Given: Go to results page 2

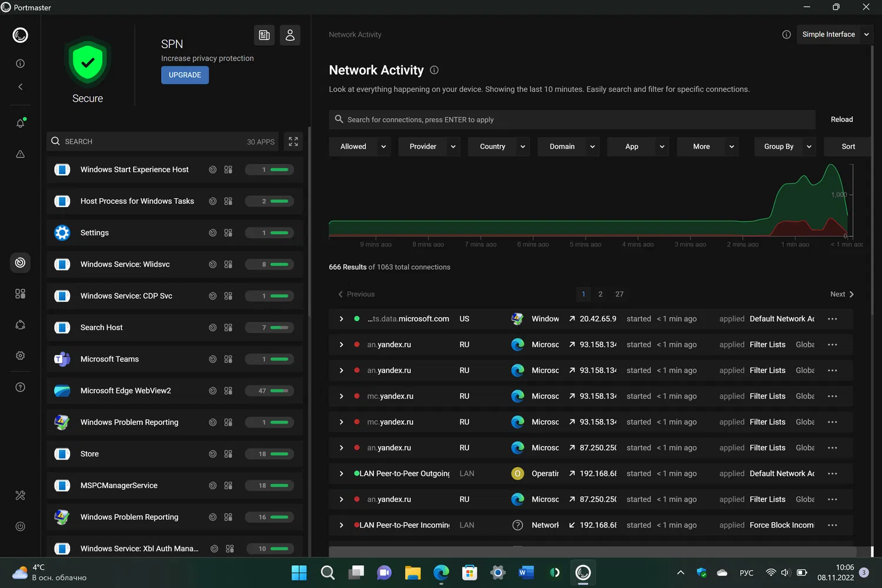Looking at the screenshot, I should pyautogui.click(x=600, y=294).
